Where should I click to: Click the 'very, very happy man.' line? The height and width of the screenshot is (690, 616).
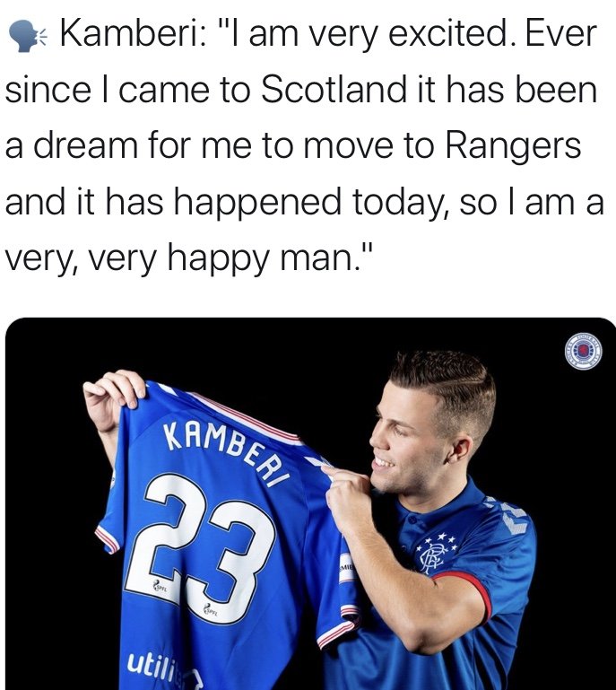tap(189, 258)
